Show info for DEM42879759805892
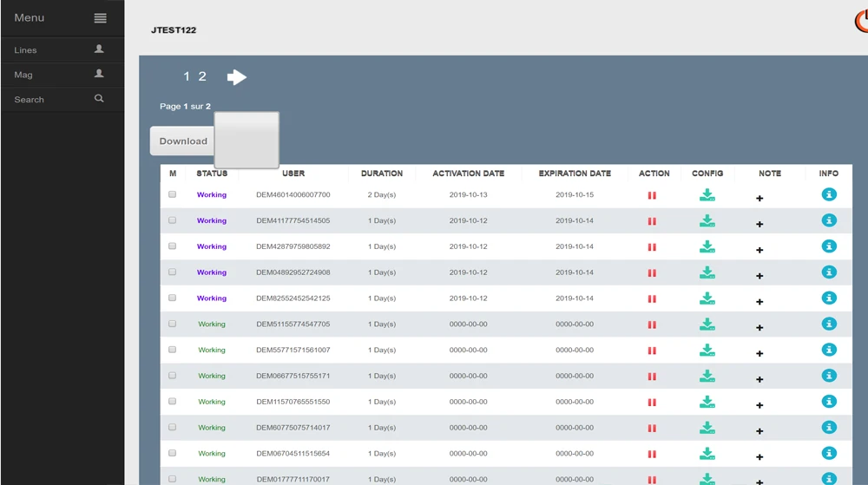The height and width of the screenshot is (485, 868). pos(829,246)
